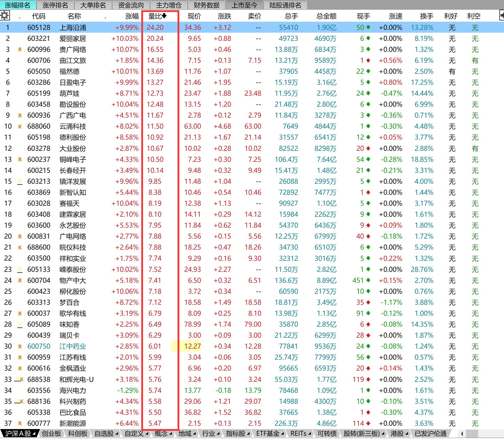Click the 量比 descending sort arrow
The height and width of the screenshot is (439, 504).
(164, 16)
